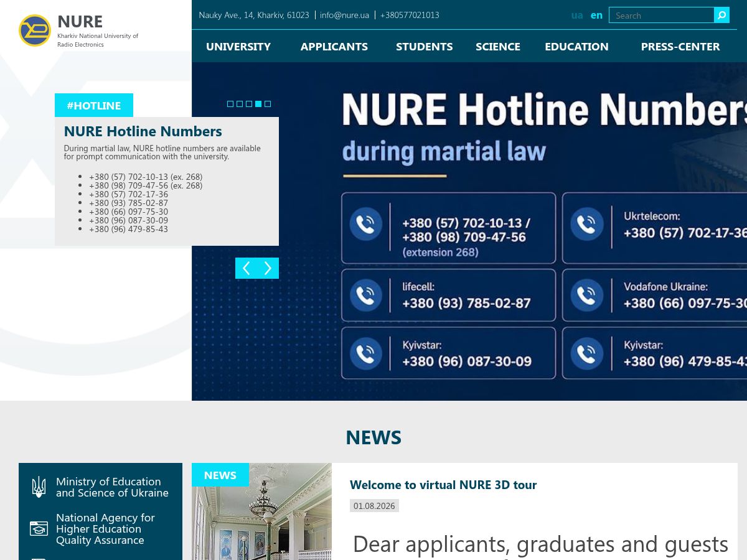Open the news photo of chandelier hall
The height and width of the screenshot is (560, 747).
point(261,511)
